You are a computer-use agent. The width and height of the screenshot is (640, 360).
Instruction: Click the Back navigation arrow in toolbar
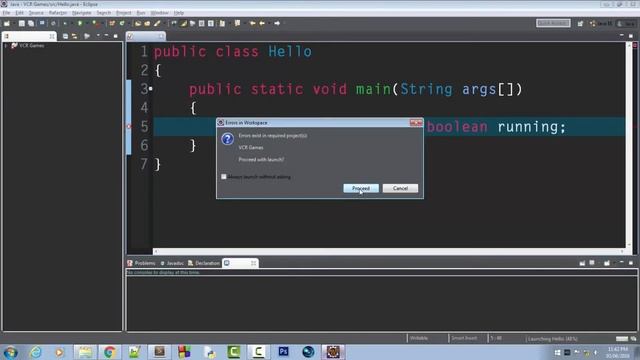(262, 23)
